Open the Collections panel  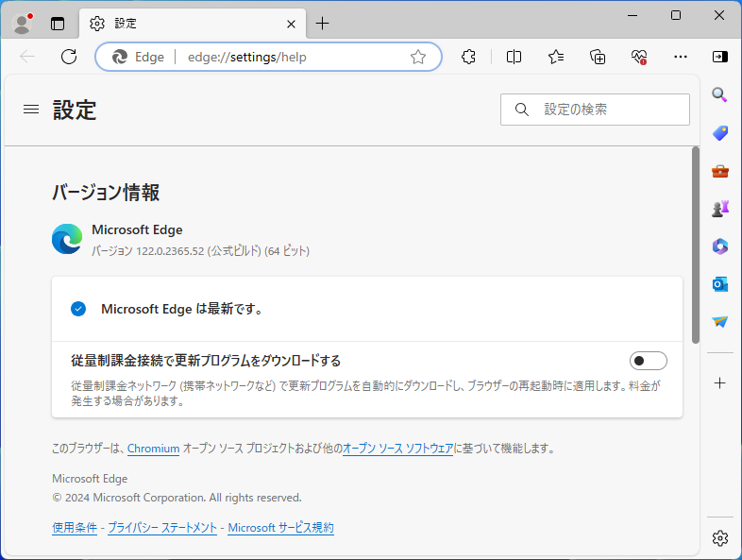click(598, 57)
